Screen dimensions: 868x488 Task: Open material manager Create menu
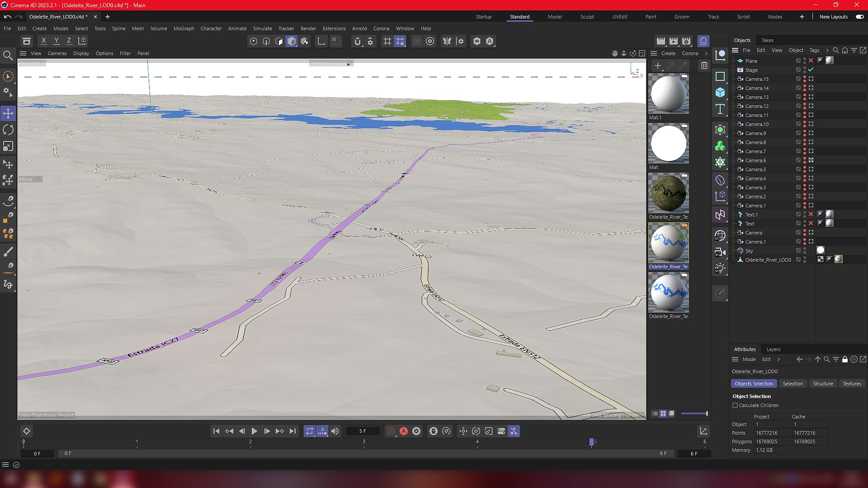click(x=668, y=53)
